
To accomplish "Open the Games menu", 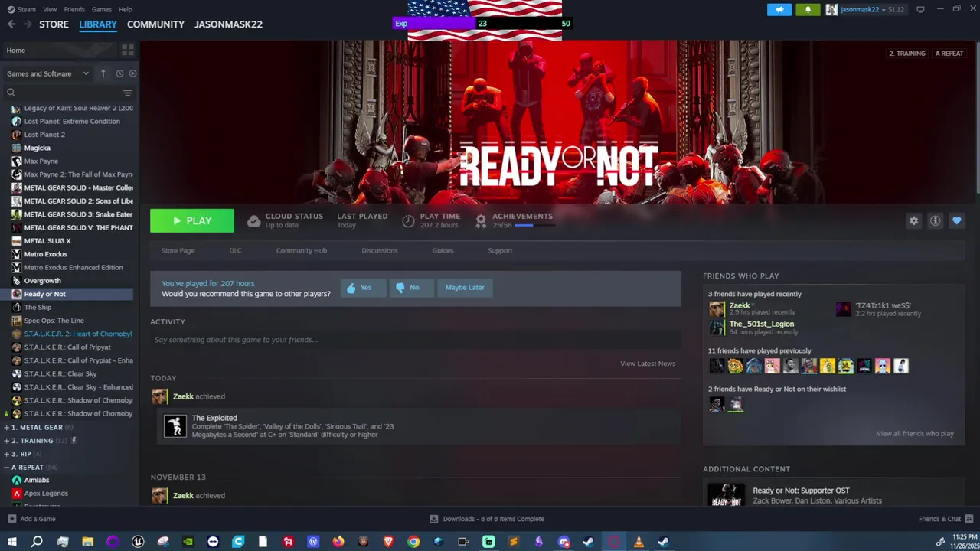I will [x=102, y=9].
